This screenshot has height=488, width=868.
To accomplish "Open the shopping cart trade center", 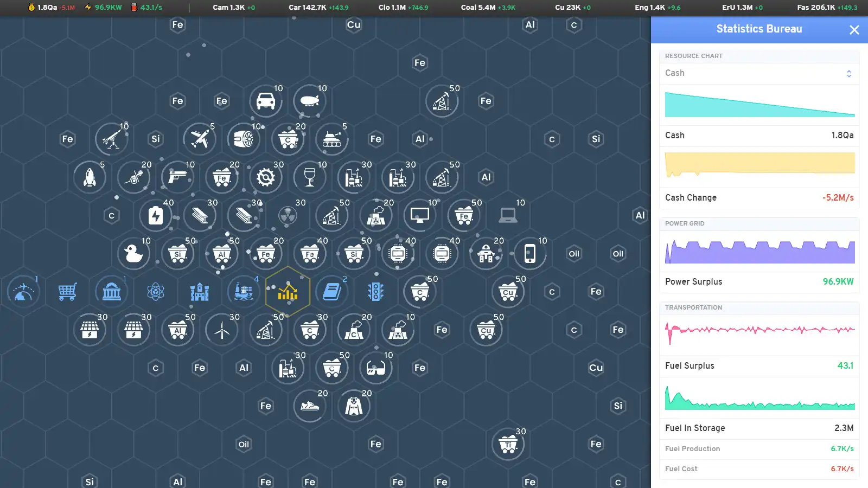I will [x=67, y=292].
